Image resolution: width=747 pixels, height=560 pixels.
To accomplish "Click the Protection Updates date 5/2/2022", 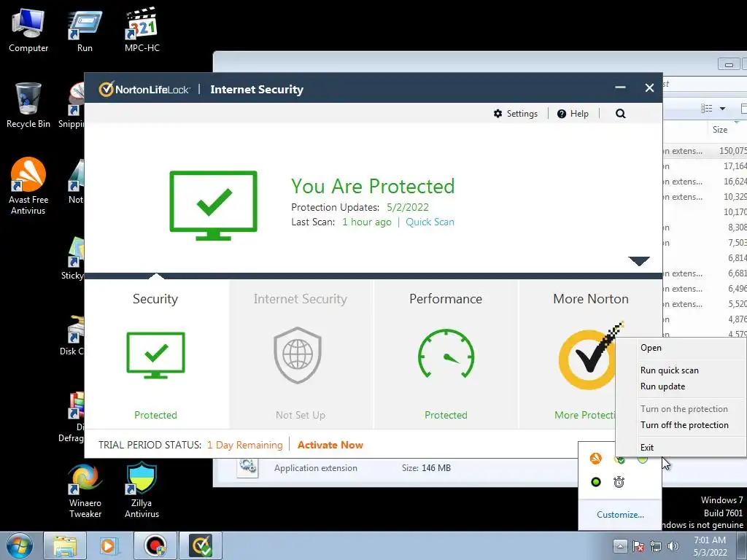I will 407,207.
